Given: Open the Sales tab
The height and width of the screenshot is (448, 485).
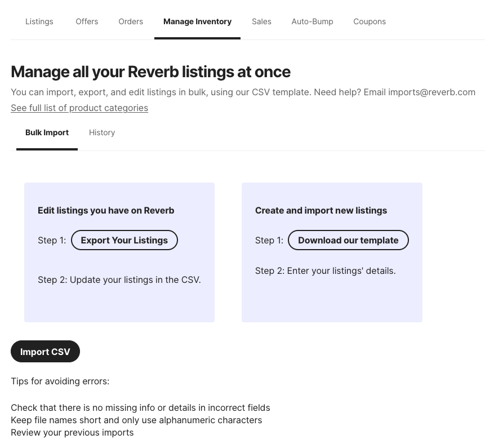Looking at the screenshot, I should click(261, 21).
